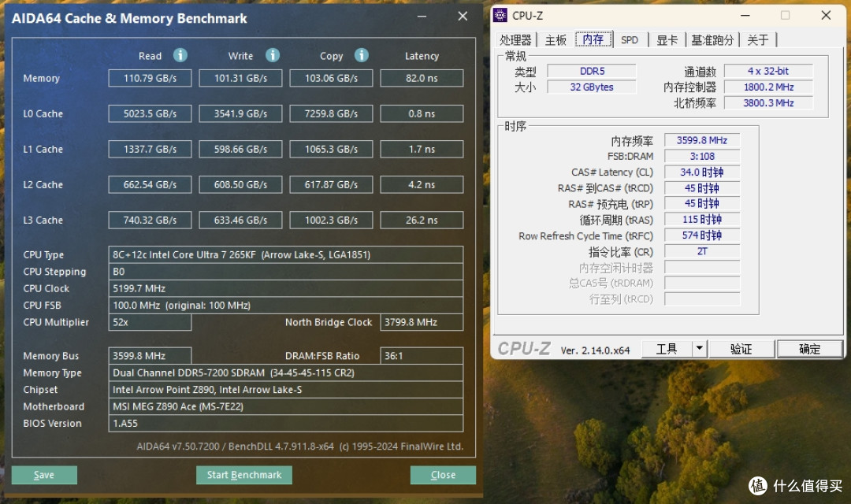Click the Memory Copy value 103.06 GB/s
Screen dimensions: 851x504
[x=331, y=78]
